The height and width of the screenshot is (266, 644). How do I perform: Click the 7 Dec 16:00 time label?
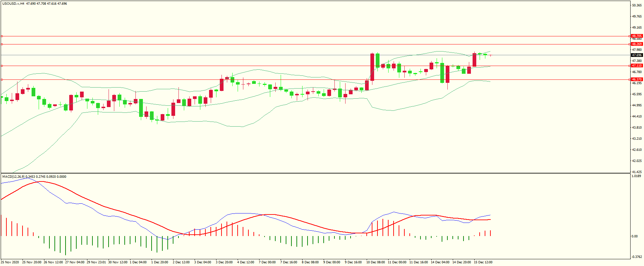[289, 262]
